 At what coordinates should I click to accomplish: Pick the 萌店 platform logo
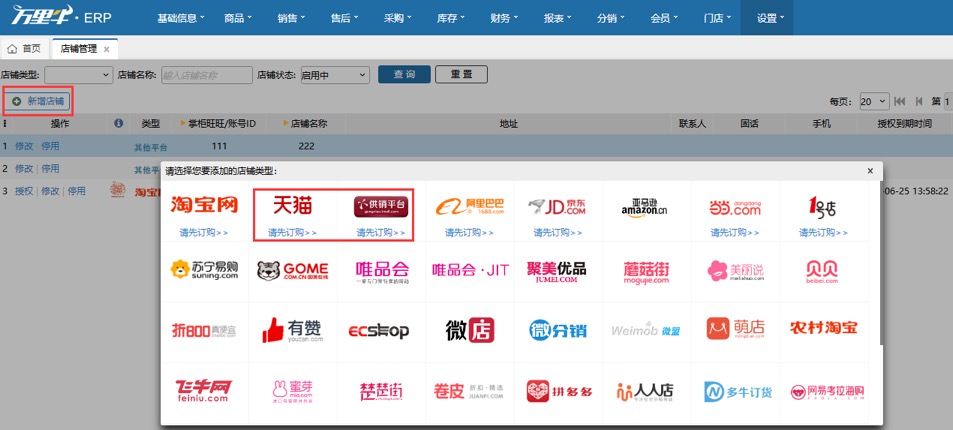[x=735, y=328]
